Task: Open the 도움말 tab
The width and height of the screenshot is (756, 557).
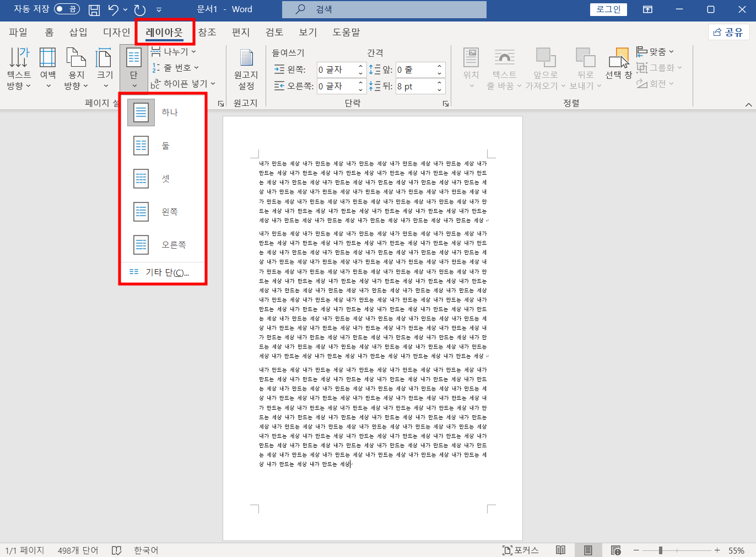Action: point(346,32)
